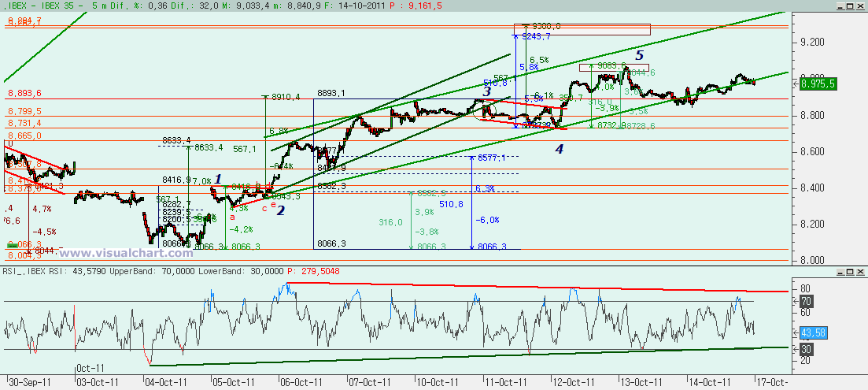Screen dimensions: 868x390
Task: Click the Elliott wave 5 label
Action: click(639, 55)
